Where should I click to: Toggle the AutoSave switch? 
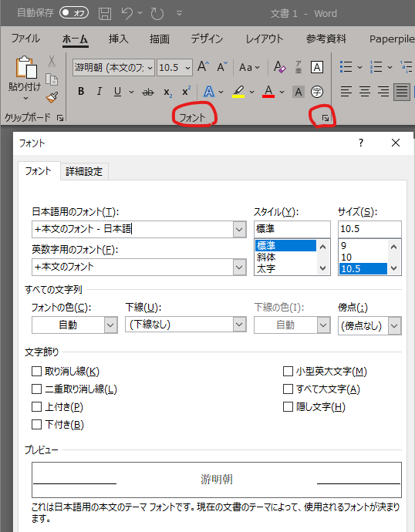(x=73, y=13)
